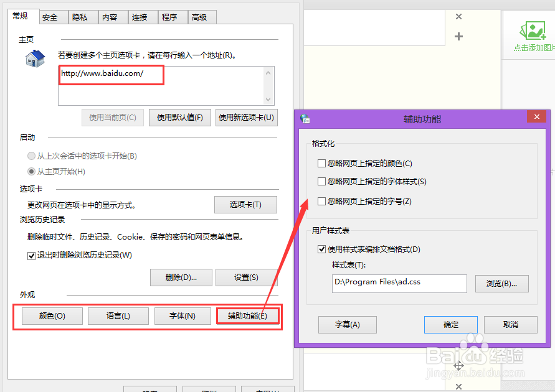Image resolution: width=555 pixels, height=392 pixels.
Task: Open 辅助功能 settings with the 辅助功能(E) button
Action: tap(248, 315)
